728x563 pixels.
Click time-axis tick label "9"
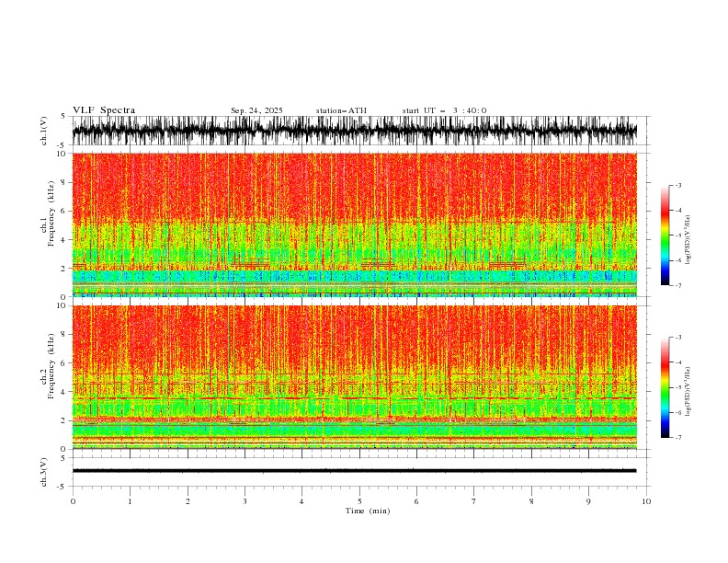tap(588, 501)
